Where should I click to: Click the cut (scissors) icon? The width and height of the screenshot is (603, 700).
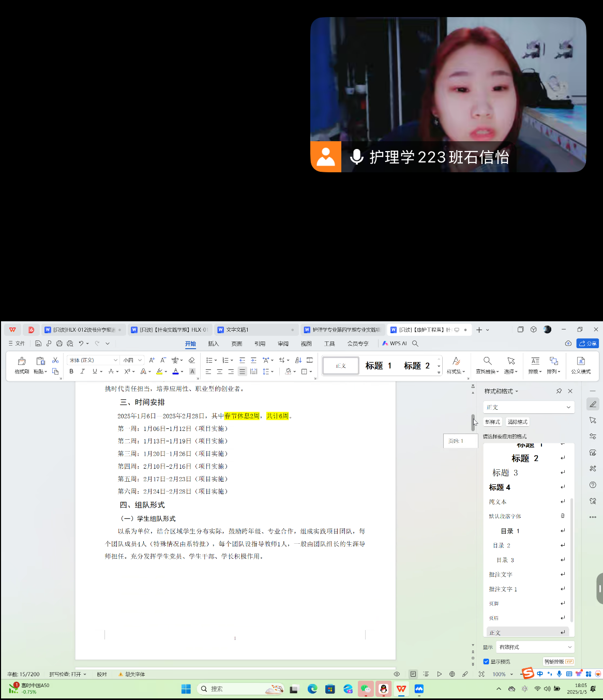point(55,360)
